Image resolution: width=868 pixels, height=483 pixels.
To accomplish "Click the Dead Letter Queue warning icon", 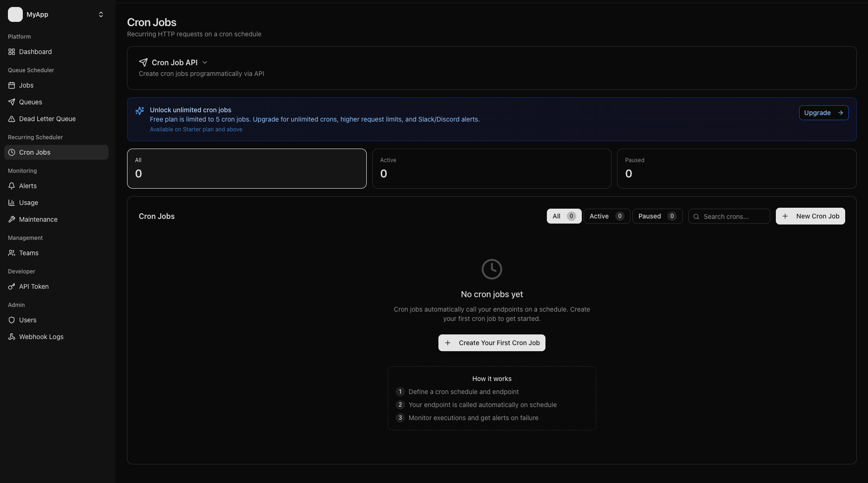I will (12, 119).
